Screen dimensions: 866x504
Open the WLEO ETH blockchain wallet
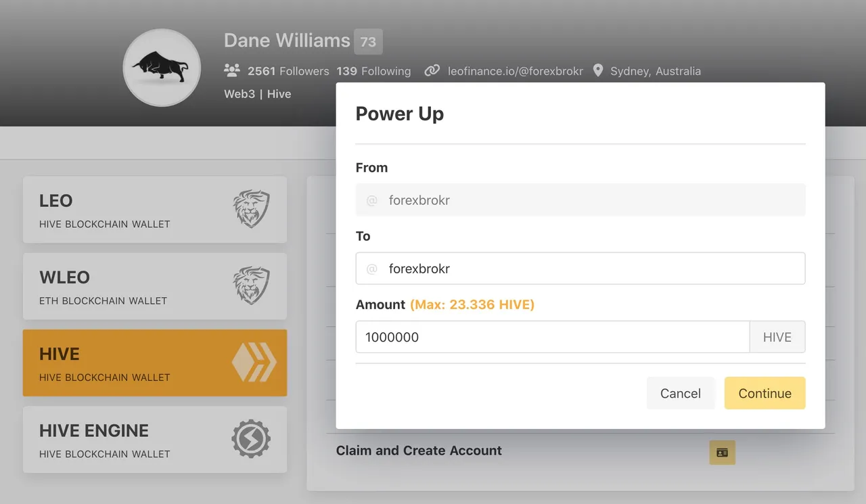[x=155, y=286]
